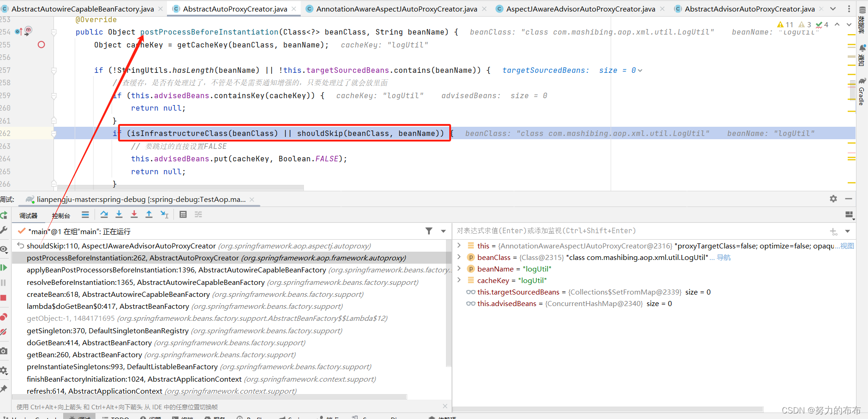Click the Step Over icon
Viewport: 868px width, 419px height.
coord(104,214)
